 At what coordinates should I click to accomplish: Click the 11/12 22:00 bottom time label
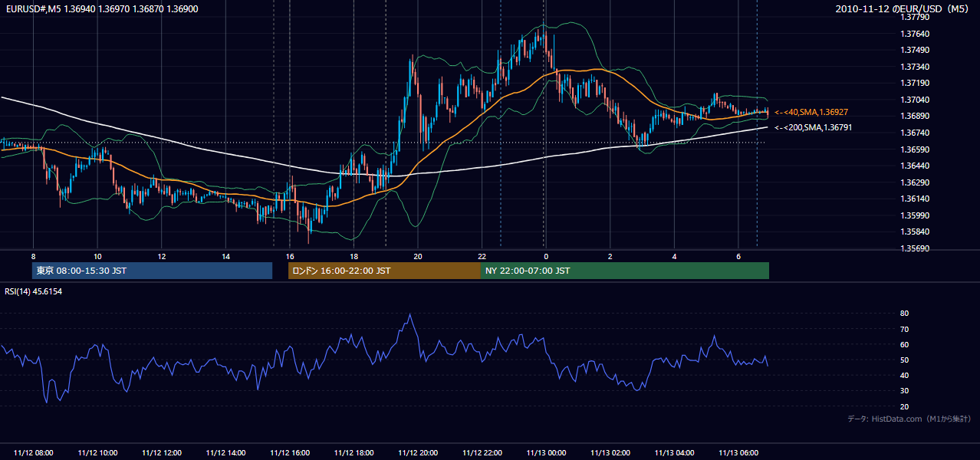pos(482,453)
